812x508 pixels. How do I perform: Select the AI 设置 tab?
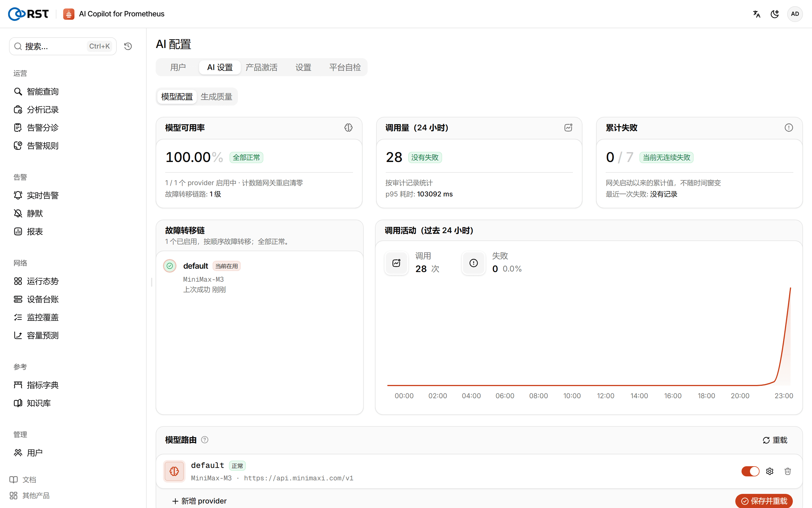[220, 67]
